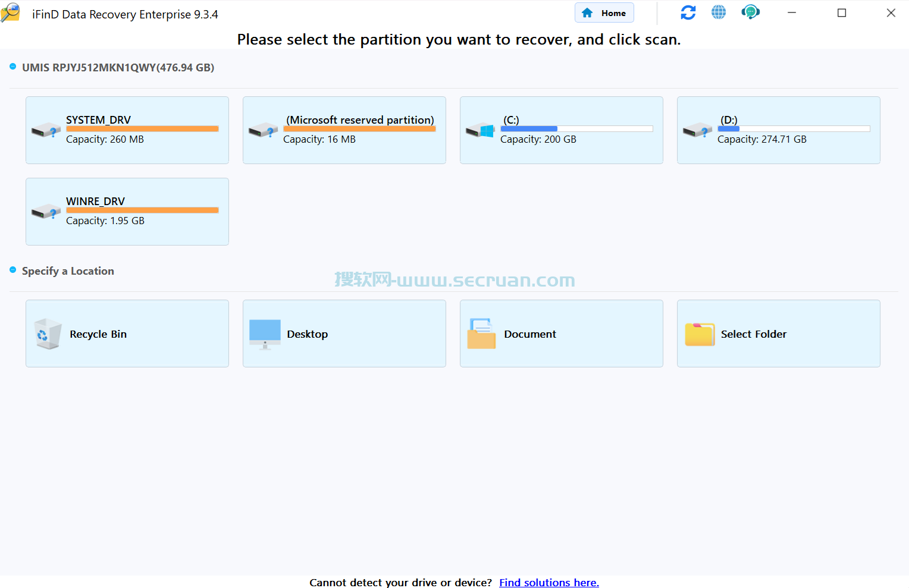Select the Document location label
This screenshot has height=588, width=909.
(x=530, y=334)
